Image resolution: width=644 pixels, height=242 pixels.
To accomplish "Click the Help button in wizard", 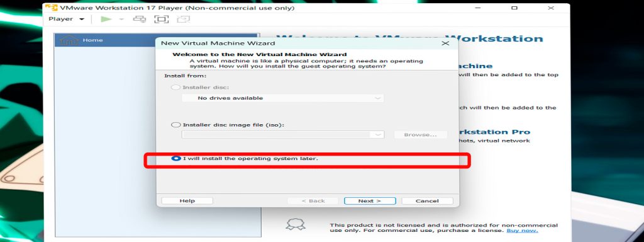I will [187, 201].
